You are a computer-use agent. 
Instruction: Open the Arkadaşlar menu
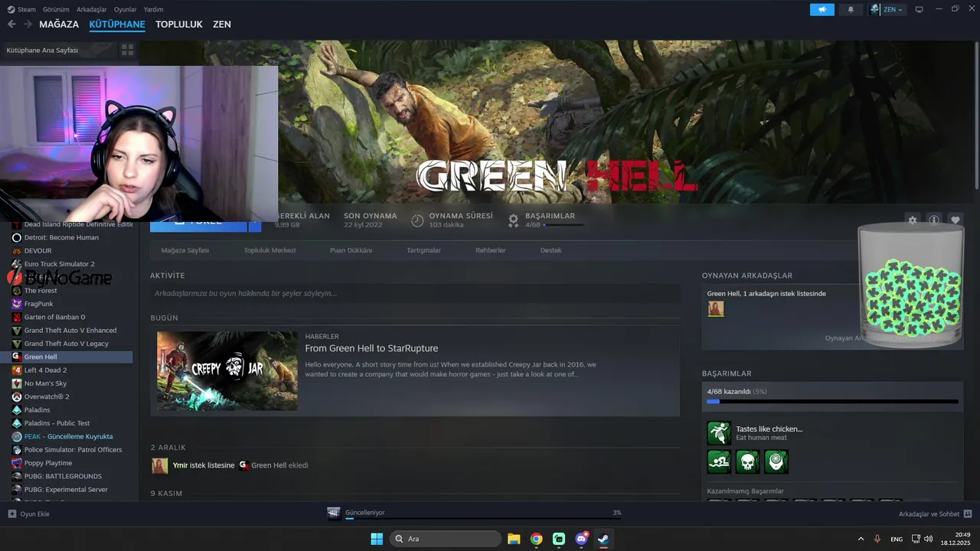pos(92,9)
